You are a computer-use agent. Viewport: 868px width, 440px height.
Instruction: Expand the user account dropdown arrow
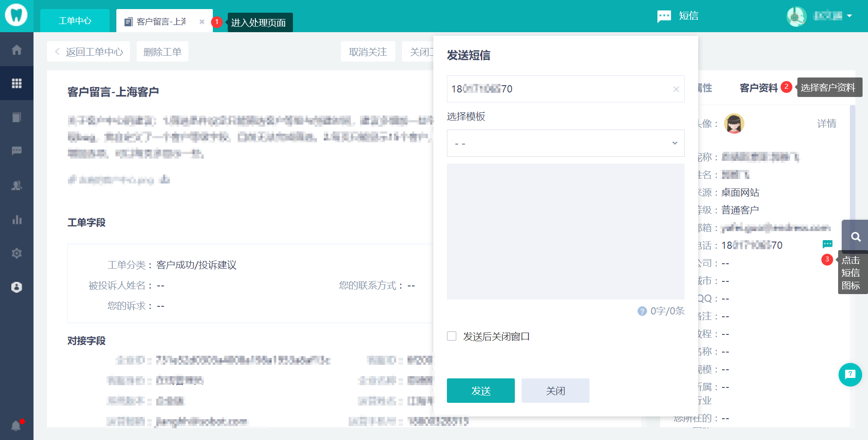pos(849,16)
